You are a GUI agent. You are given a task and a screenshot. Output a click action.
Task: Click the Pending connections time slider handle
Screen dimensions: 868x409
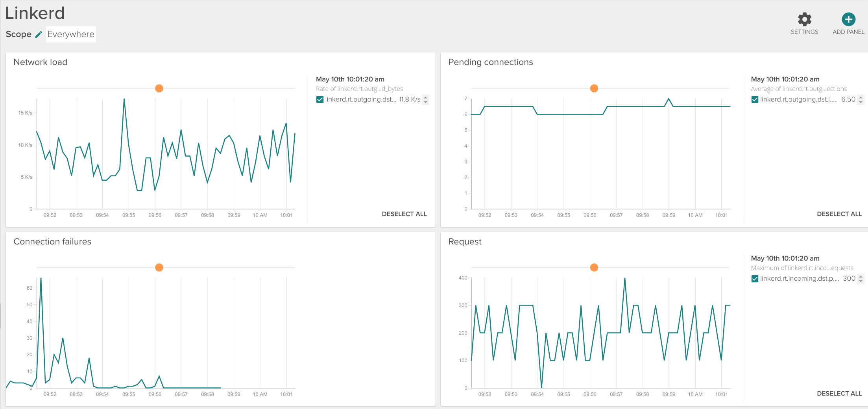coord(594,88)
